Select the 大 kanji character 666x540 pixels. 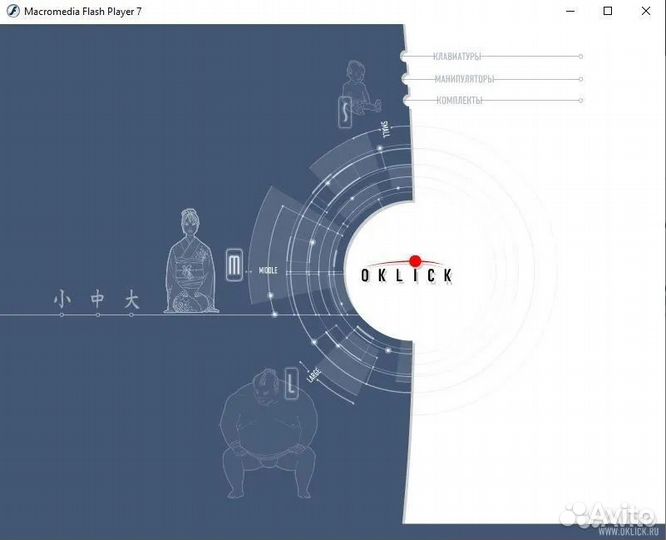(x=132, y=299)
